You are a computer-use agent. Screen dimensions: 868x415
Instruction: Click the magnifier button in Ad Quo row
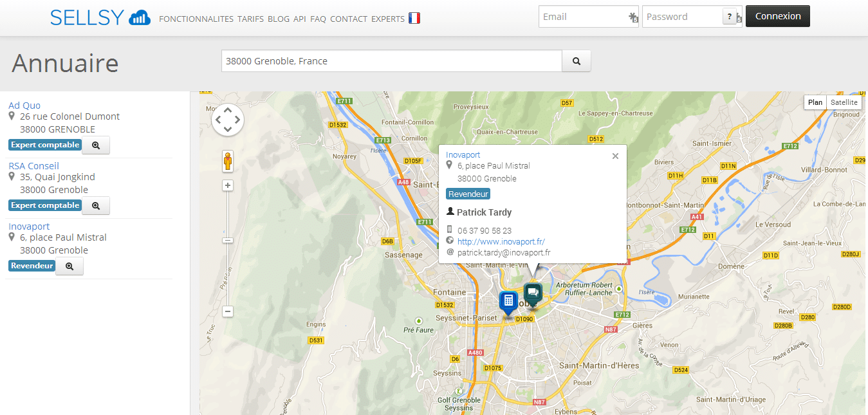pyautogui.click(x=96, y=145)
